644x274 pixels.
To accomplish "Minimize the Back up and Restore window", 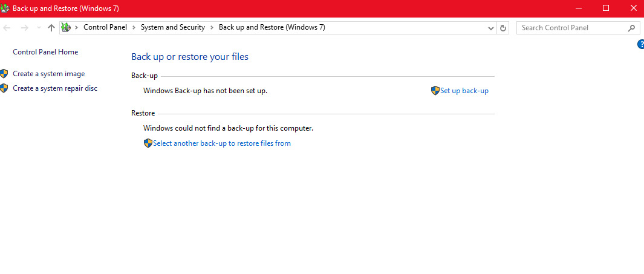I will (x=578, y=8).
